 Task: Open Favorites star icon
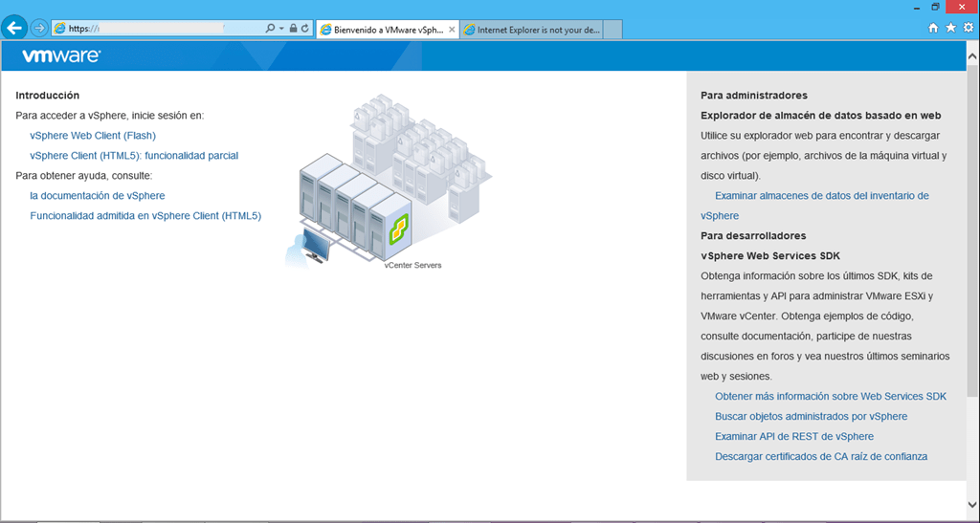tap(950, 29)
